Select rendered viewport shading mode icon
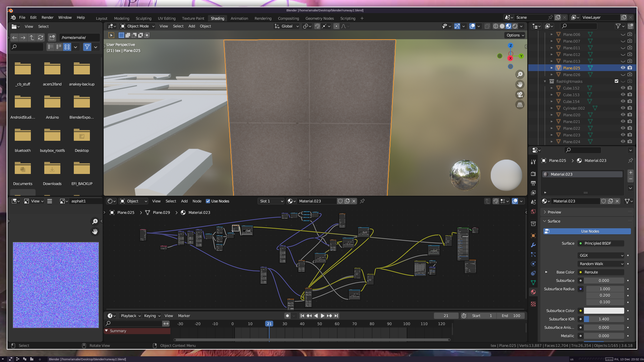This screenshot has width=644, height=362. click(515, 26)
